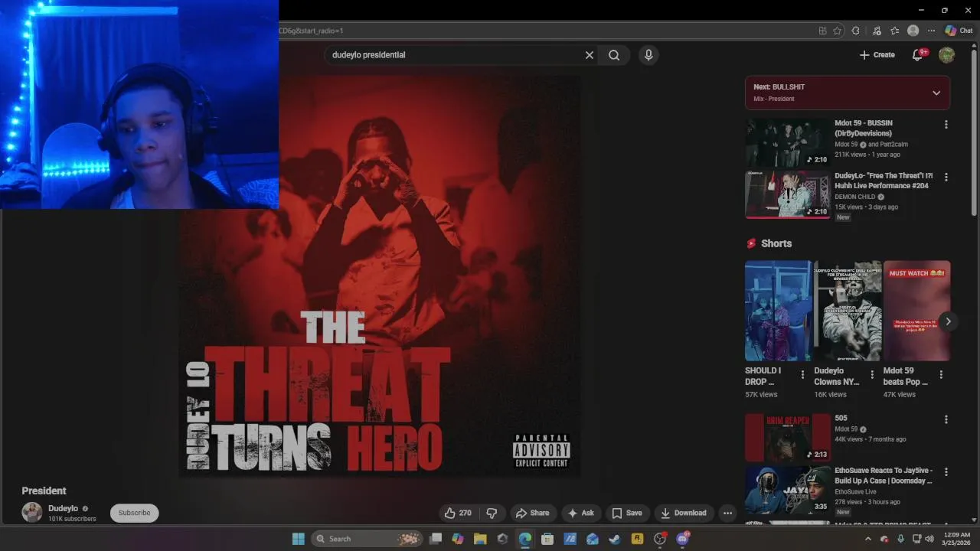Open options for EthoSuave Reacts video

[x=946, y=471]
